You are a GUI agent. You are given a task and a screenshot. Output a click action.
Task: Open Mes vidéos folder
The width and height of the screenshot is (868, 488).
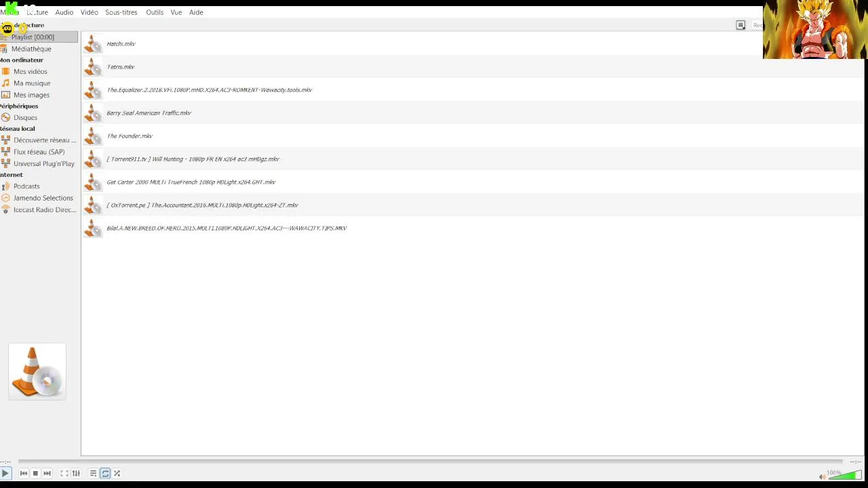(31, 71)
